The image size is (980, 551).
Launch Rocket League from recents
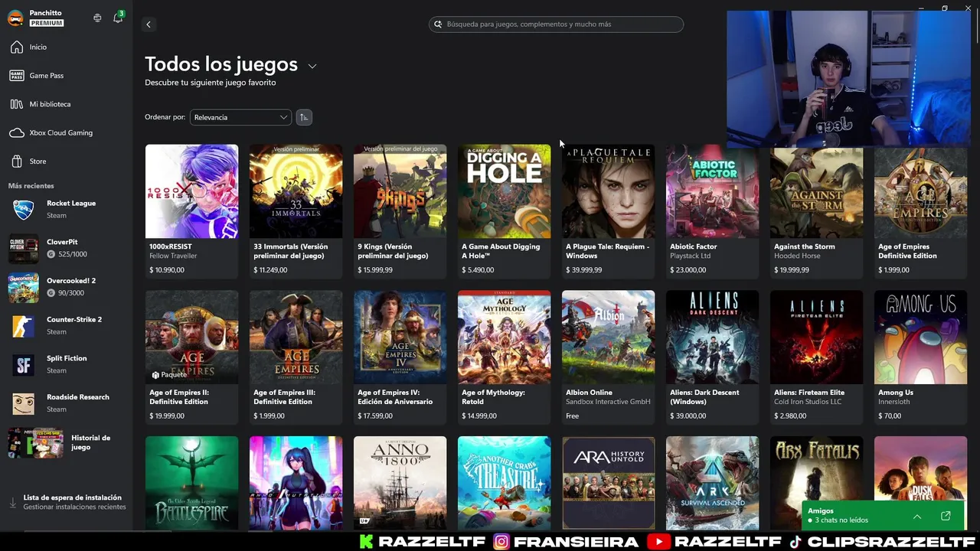point(66,209)
